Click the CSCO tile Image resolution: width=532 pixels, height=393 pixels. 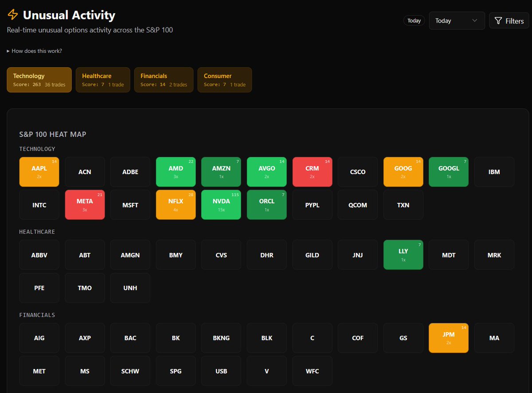click(x=358, y=172)
